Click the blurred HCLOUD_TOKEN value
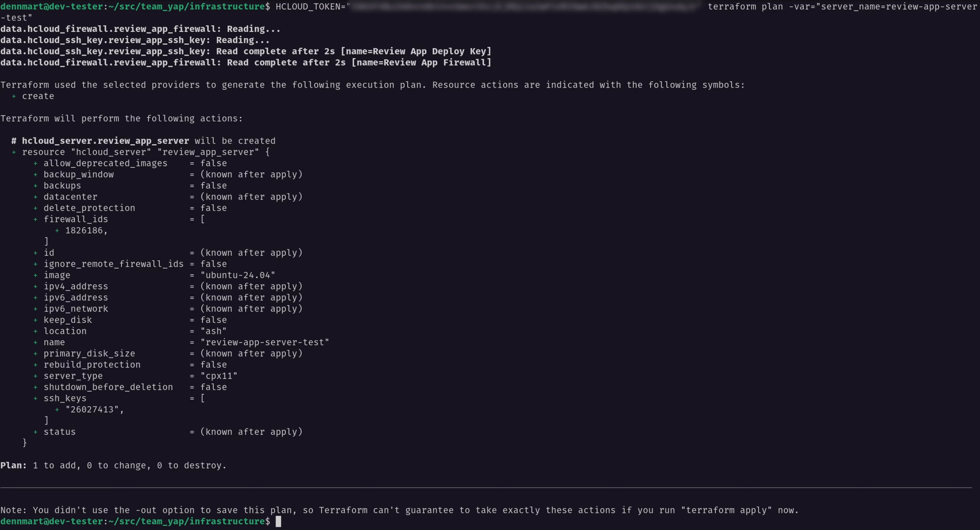 pos(524,7)
